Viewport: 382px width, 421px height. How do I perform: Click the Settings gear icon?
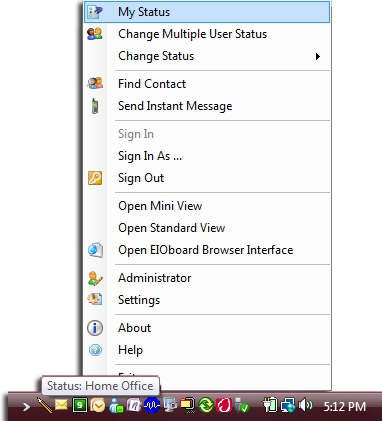95,300
